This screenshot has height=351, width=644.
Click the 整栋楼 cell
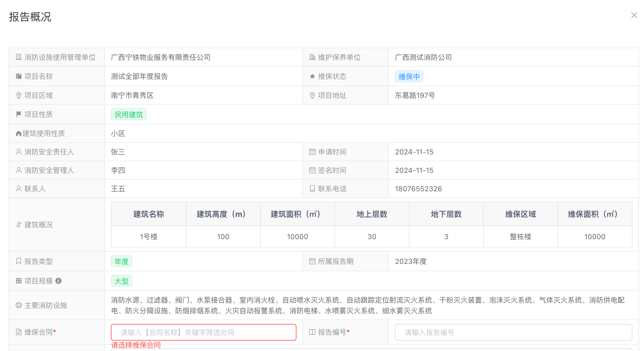click(520, 236)
